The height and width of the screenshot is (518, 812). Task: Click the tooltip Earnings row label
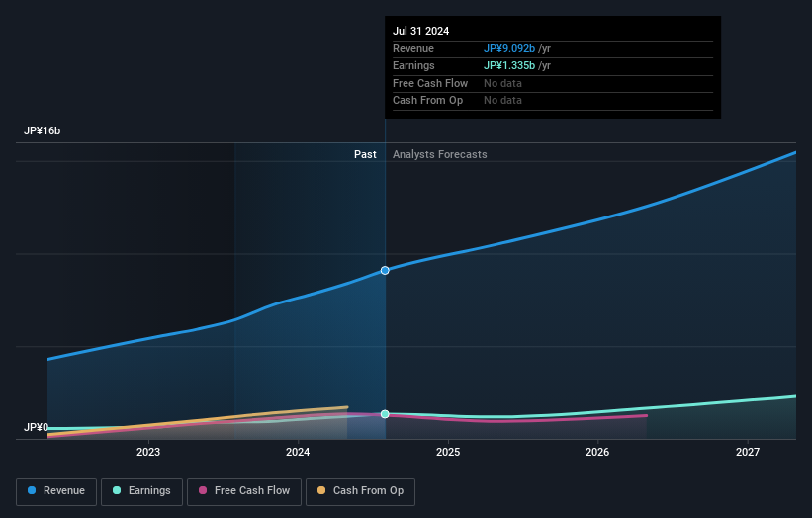413,65
